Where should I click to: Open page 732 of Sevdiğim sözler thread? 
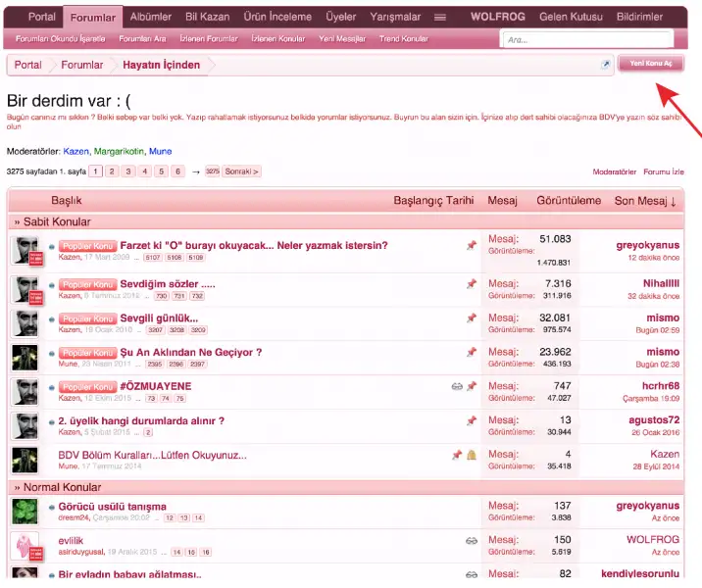point(197,296)
